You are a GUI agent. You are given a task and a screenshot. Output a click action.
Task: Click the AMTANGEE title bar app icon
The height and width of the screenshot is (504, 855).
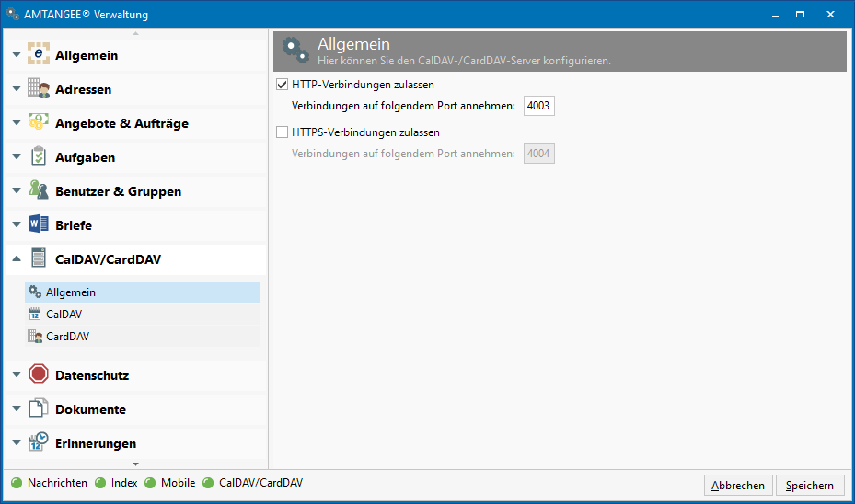(13, 14)
